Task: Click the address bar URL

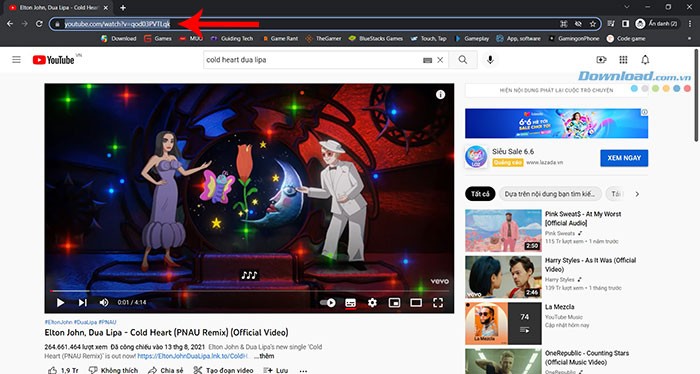Action: (x=117, y=24)
